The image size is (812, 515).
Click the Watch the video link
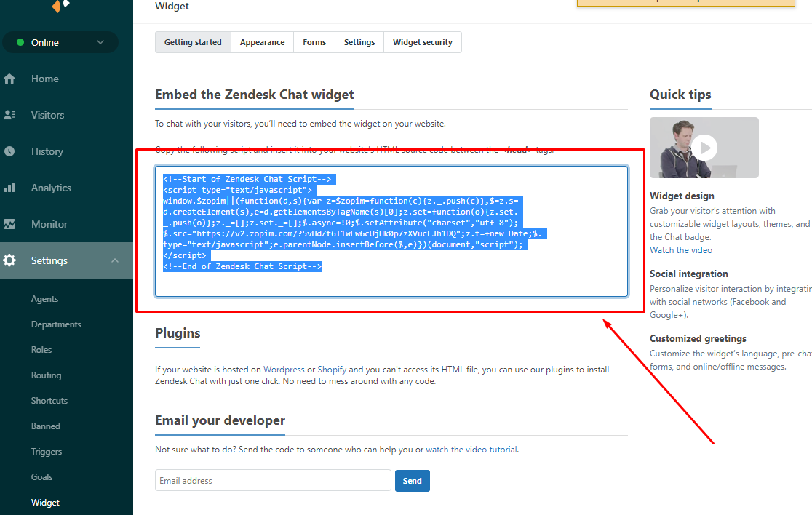[x=681, y=250]
